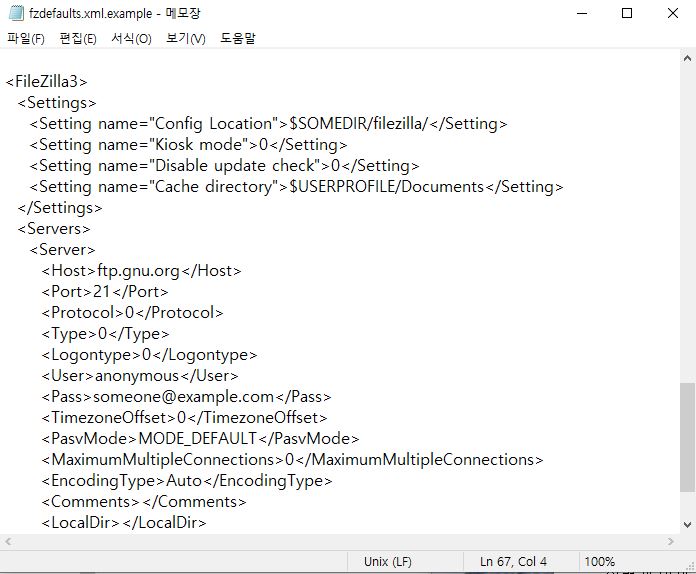Click the Port 21 line
Viewport: 696px width, 574px height.
105,292
